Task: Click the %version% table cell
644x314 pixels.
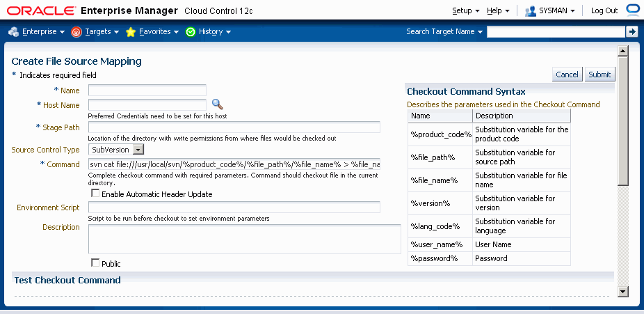Action: (x=440, y=203)
